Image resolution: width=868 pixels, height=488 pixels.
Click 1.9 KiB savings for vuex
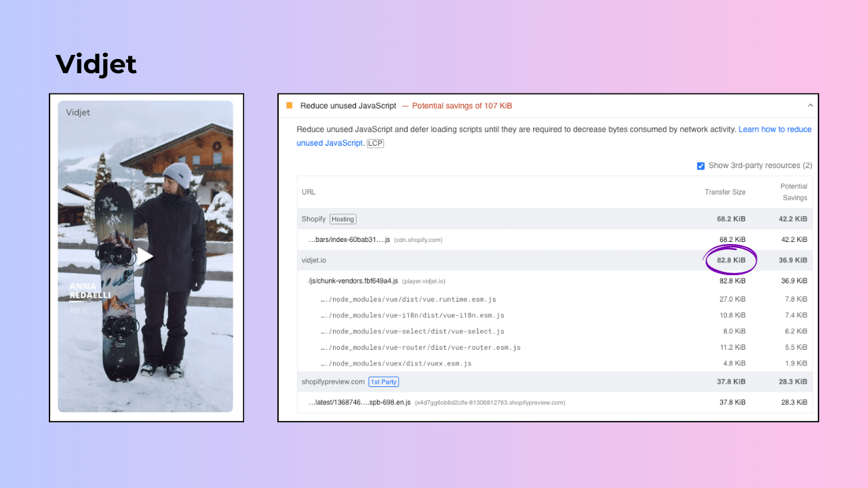coord(795,363)
